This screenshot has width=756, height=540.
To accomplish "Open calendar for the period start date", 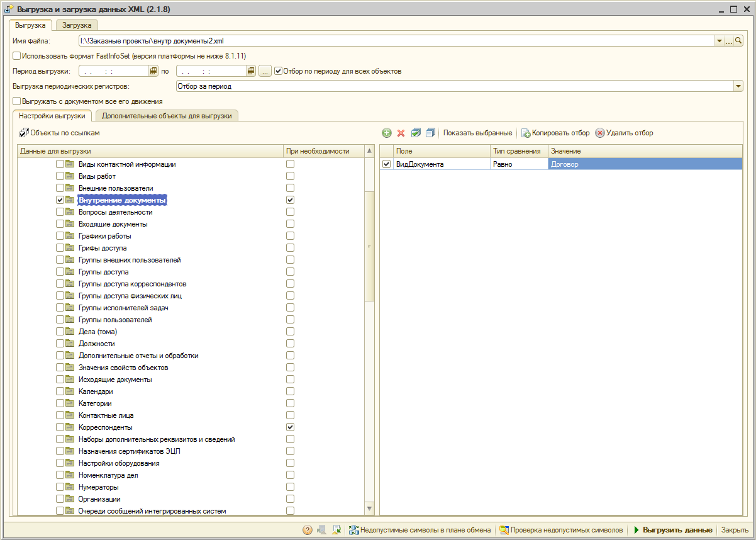I will pos(153,71).
